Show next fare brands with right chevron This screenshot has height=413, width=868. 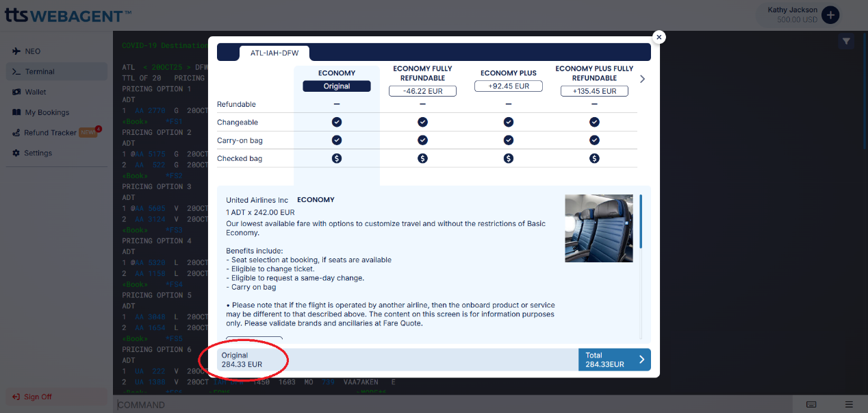(642, 79)
